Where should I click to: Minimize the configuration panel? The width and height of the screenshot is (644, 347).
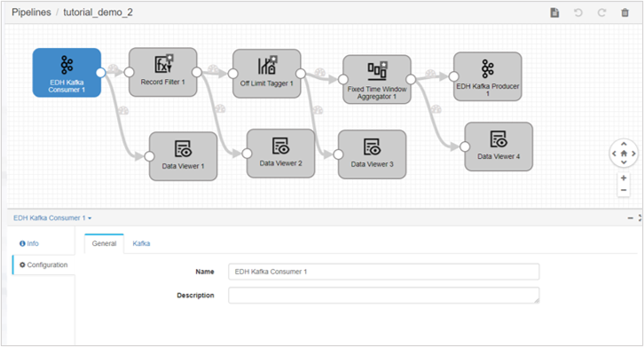pos(631,218)
